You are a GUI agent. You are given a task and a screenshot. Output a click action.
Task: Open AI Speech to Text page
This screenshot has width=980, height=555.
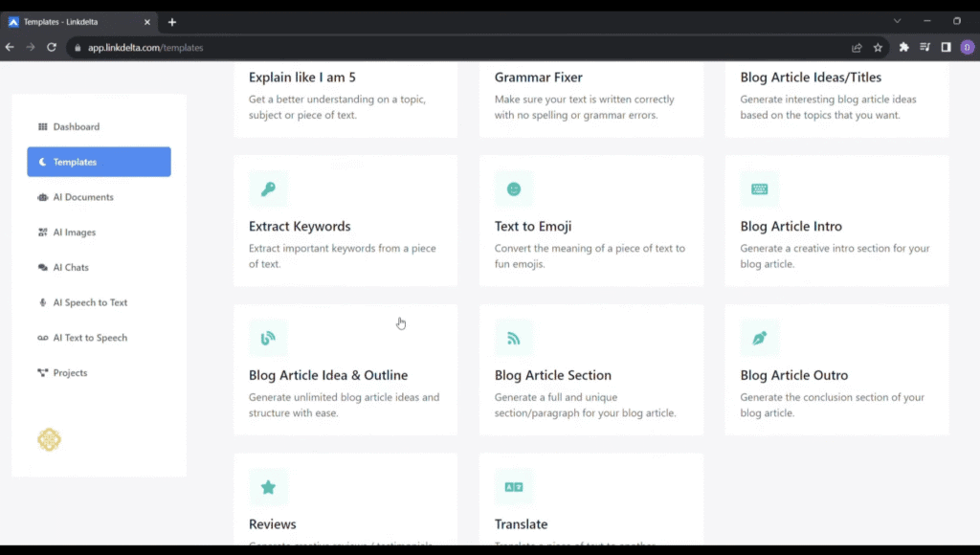click(x=89, y=302)
